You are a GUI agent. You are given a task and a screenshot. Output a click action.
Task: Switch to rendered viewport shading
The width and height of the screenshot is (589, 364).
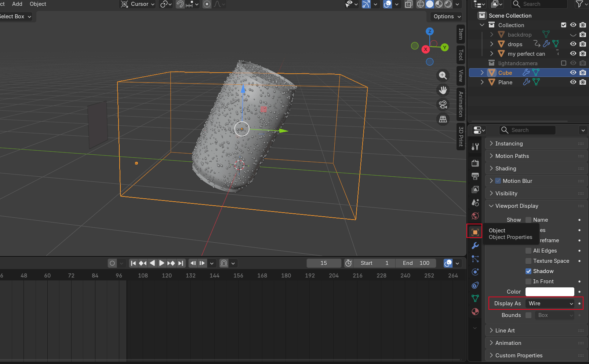pos(448,4)
